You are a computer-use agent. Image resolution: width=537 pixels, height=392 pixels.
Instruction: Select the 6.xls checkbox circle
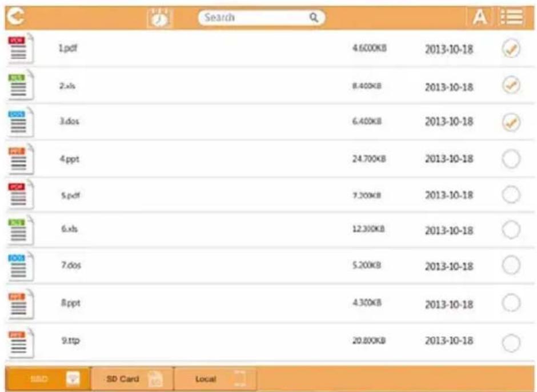pos(511,229)
